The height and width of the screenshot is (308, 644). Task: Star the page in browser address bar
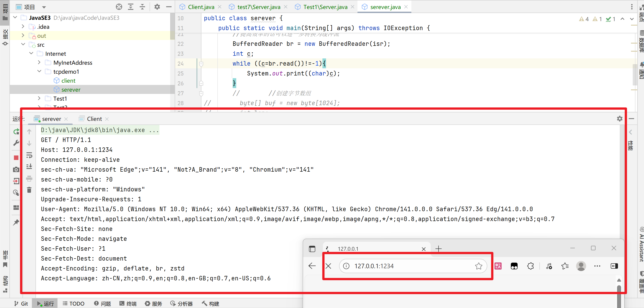point(479,266)
